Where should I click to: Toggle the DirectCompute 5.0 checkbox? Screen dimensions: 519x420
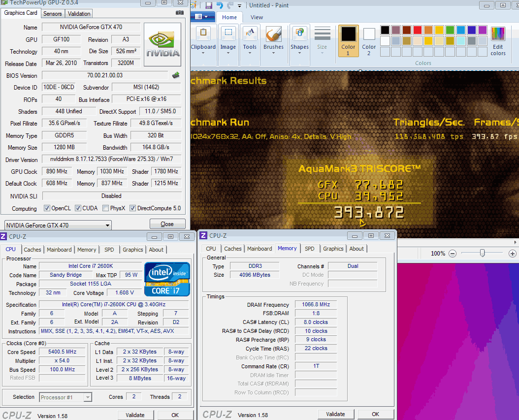[132, 208]
